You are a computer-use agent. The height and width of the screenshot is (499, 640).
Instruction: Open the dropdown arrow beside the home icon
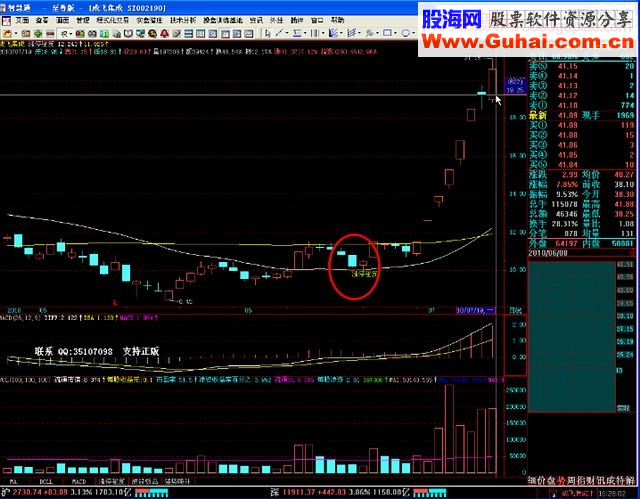[x=16, y=33]
